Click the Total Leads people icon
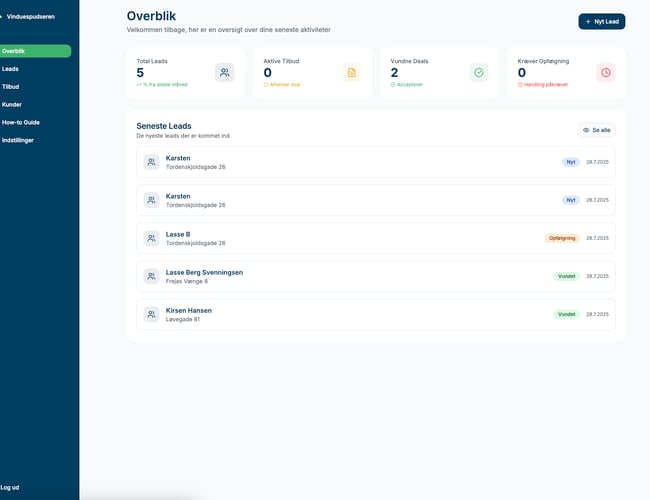Viewport: 650px width, 500px height. pyautogui.click(x=225, y=72)
